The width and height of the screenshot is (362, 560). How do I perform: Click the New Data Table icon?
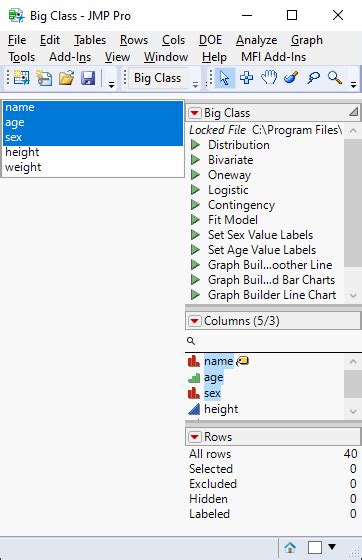point(22,78)
